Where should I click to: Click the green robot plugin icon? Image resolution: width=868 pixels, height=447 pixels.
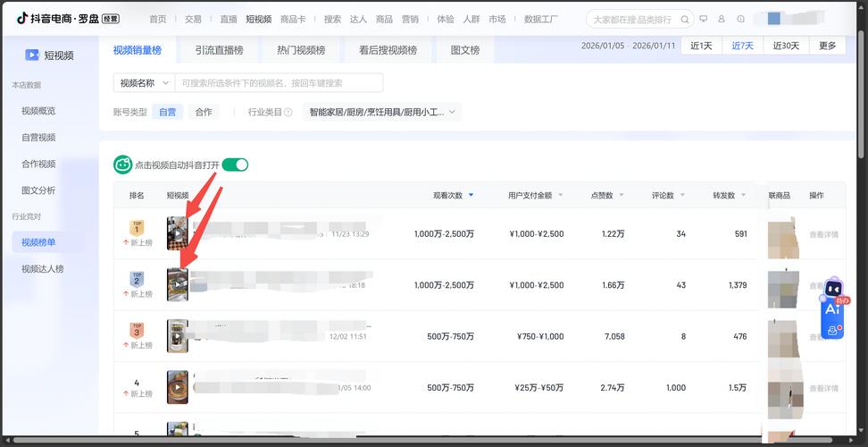[x=123, y=164]
